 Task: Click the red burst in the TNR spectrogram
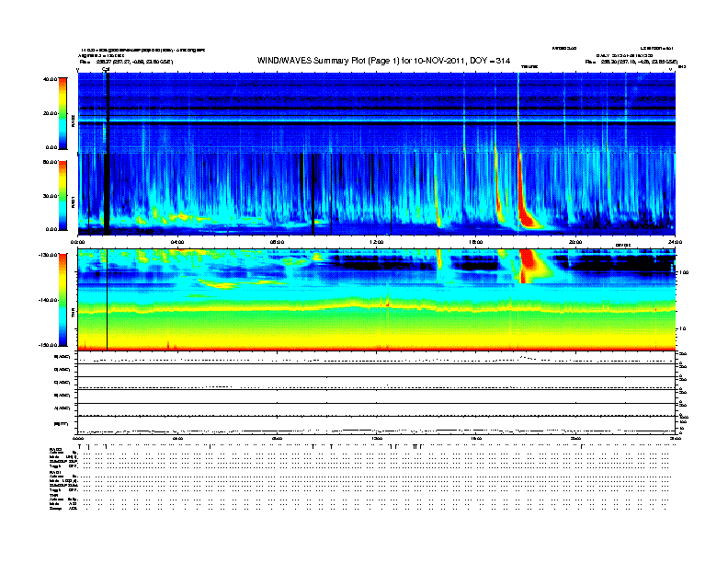click(529, 266)
